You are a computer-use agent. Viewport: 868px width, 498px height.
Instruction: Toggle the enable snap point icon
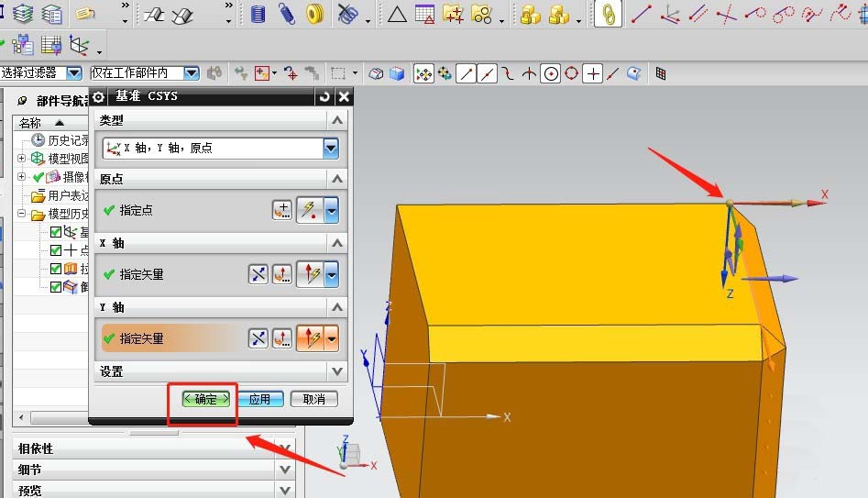[423, 73]
